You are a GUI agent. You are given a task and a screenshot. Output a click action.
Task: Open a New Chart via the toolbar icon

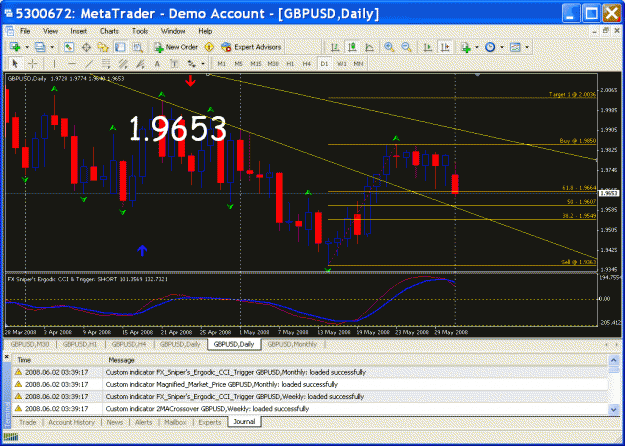point(15,47)
